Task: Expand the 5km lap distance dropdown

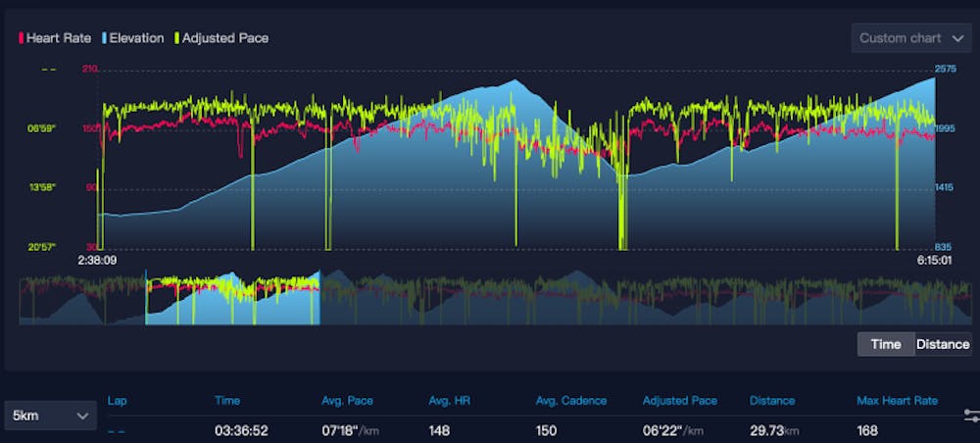Action: pyautogui.click(x=50, y=416)
